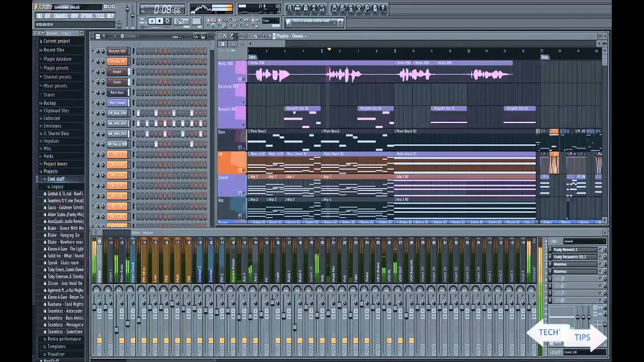Toggle first step of GM_Kick_020 row
The width and height of the screenshot is (644, 362).
pyautogui.click(x=138, y=113)
